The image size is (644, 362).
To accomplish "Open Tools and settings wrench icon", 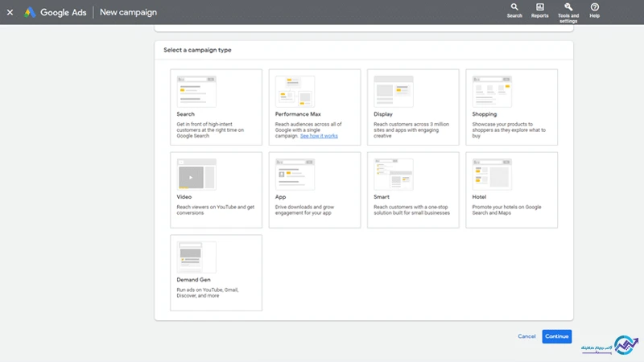I will click(568, 7).
